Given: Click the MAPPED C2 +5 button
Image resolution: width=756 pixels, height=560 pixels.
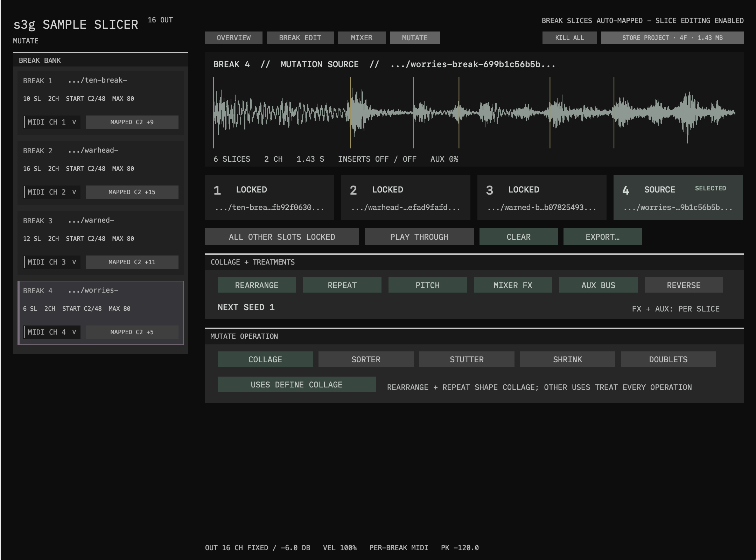Looking at the screenshot, I should pos(132,332).
